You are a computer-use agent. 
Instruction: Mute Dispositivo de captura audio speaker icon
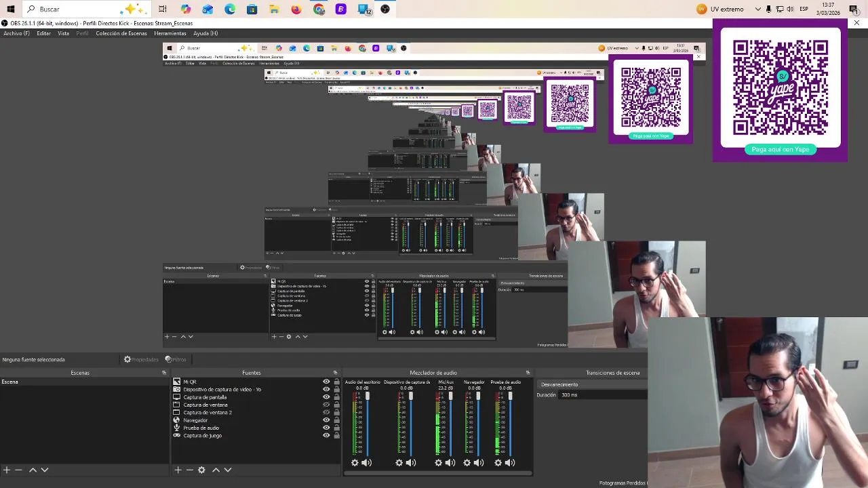click(x=410, y=462)
